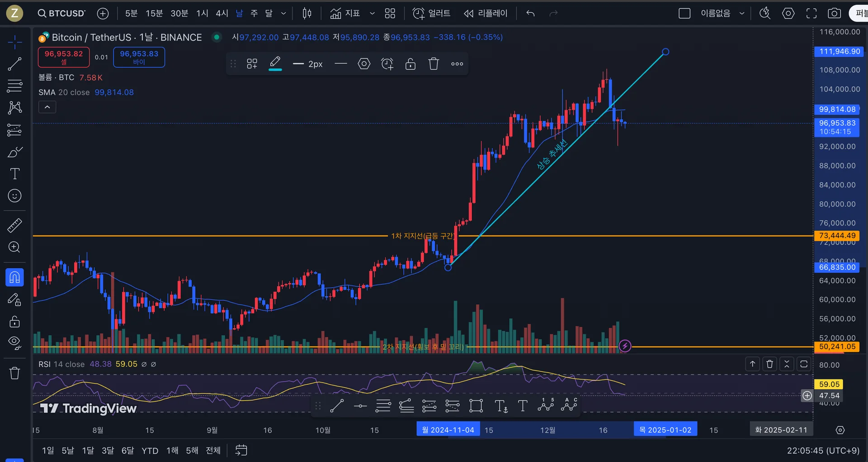Image resolution: width=868 pixels, height=462 pixels.
Task: Take a chart snapshot with camera icon
Action: click(x=834, y=14)
